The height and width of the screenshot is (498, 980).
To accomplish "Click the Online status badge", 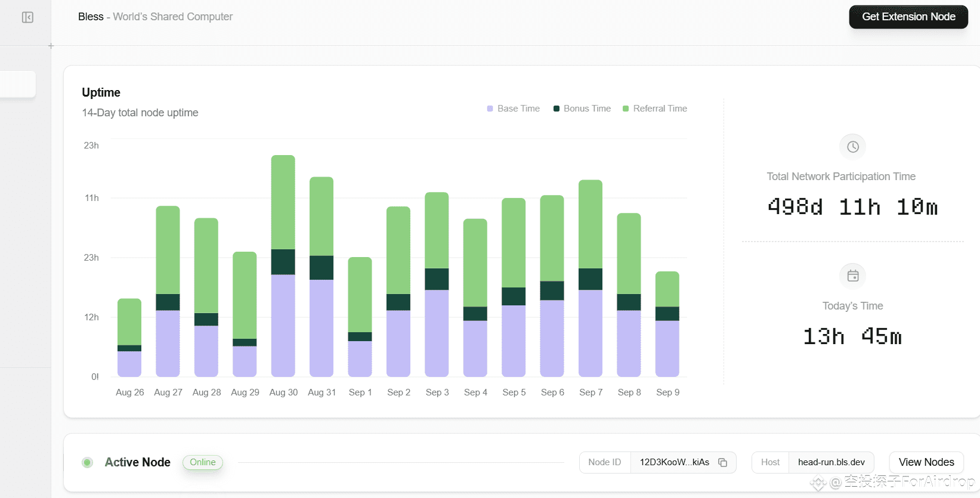I will 203,462.
